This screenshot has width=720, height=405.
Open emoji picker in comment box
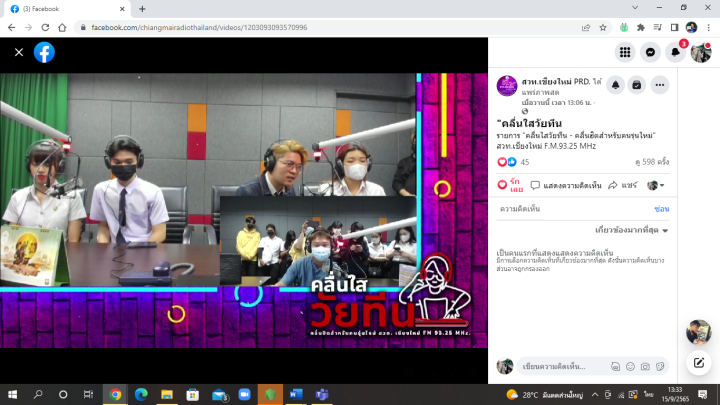[x=630, y=366]
